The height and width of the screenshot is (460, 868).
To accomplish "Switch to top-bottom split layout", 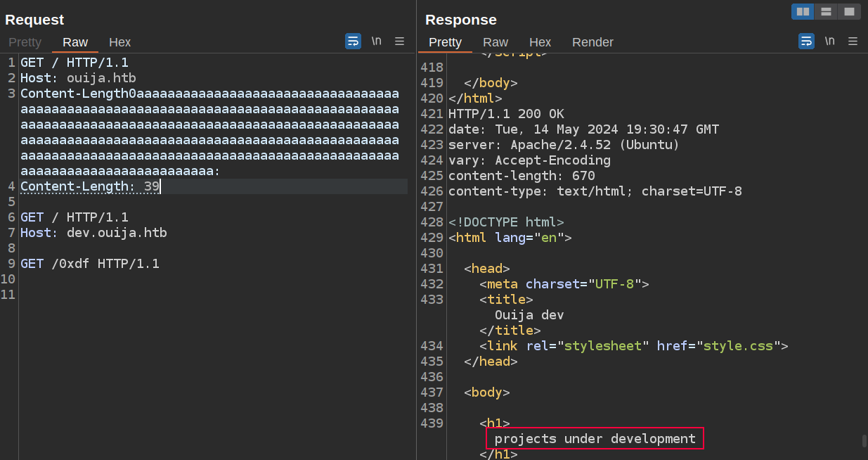I will [x=826, y=11].
